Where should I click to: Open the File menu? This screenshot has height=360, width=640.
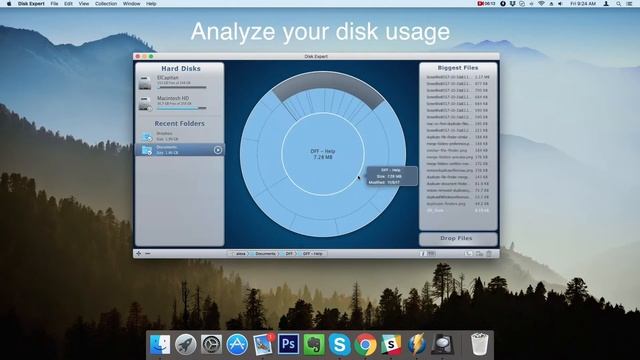tap(54, 4)
